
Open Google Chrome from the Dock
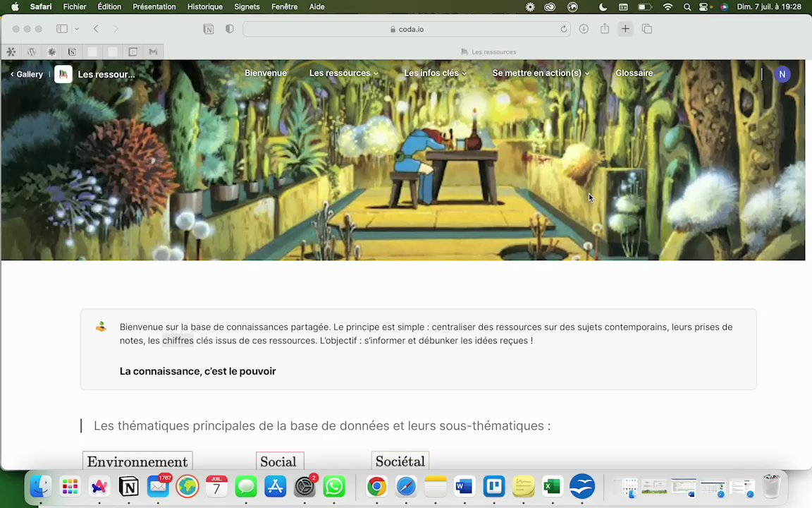(377, 486)
